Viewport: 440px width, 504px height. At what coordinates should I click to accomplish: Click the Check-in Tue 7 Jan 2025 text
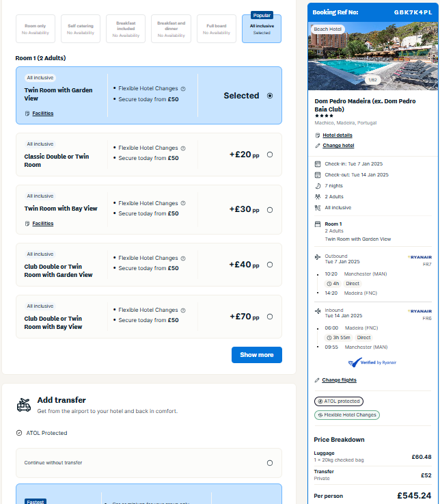(354, 164)
